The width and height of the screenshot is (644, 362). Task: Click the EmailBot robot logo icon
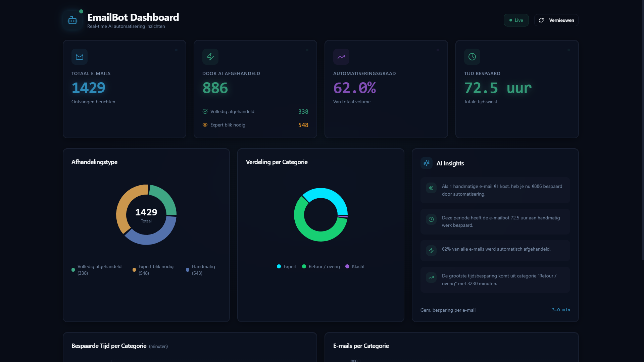pos(72,20)
